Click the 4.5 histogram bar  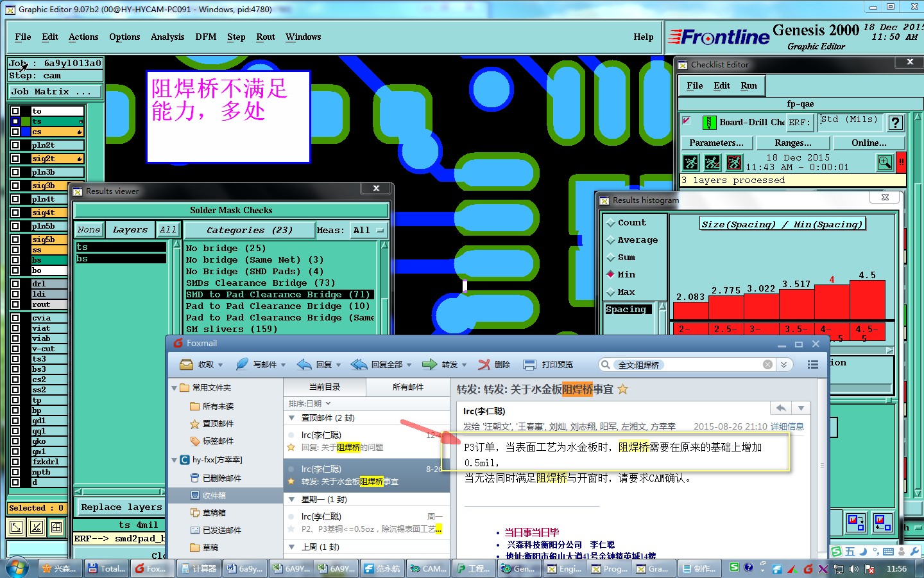point(867,300)
